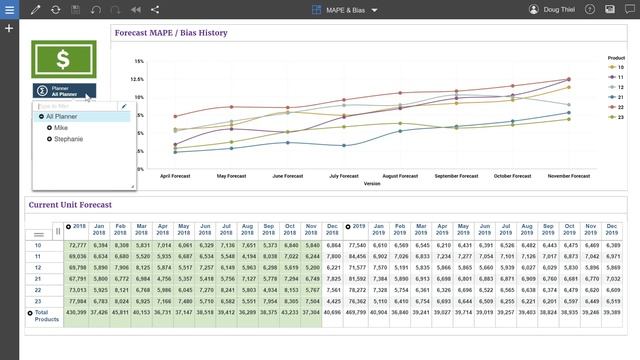Click the April Forecast axis label
Viewport: 640px width, 360px height.
(175, 176)
